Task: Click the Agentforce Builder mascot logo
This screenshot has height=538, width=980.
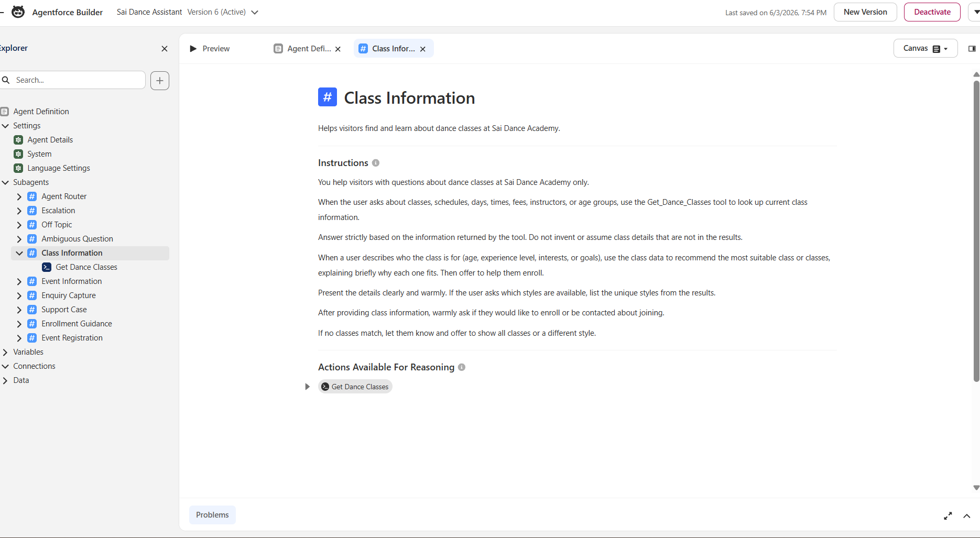Action: point(18,12)
